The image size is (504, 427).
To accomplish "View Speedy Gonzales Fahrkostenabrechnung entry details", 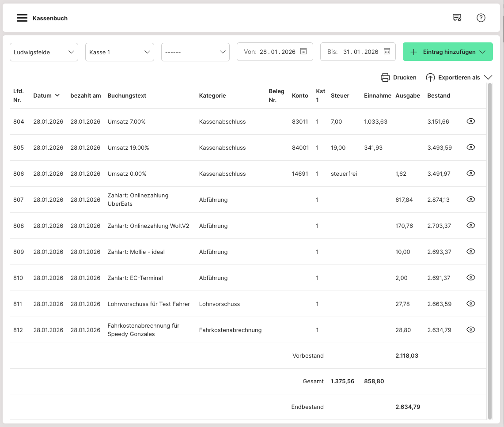I will tap(471, 330).
